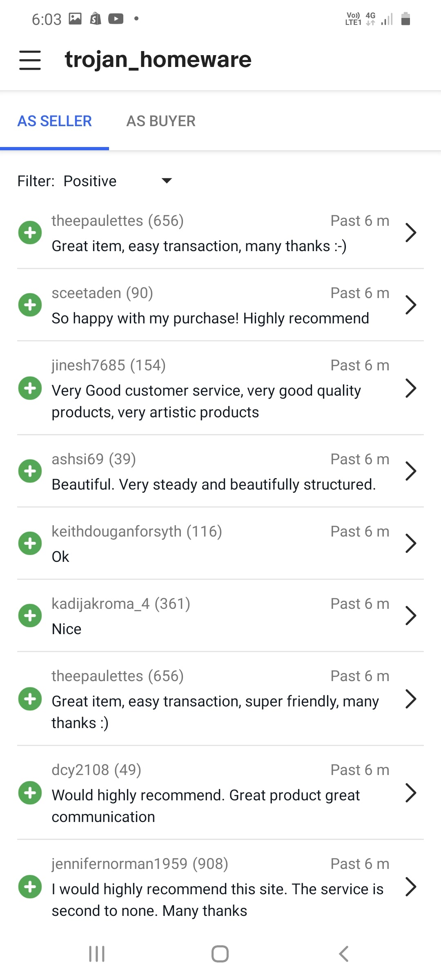Tap positive icon next to dcy2108 review
The width and height of the screenshot is (441, 980).
tap(30, 793)
